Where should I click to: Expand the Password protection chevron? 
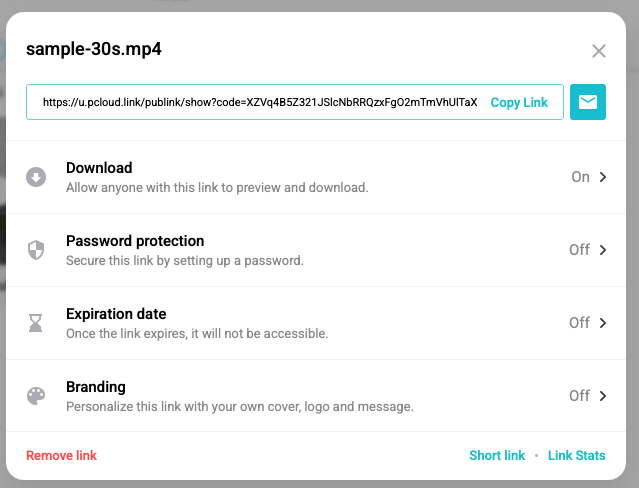click(603, 250)
